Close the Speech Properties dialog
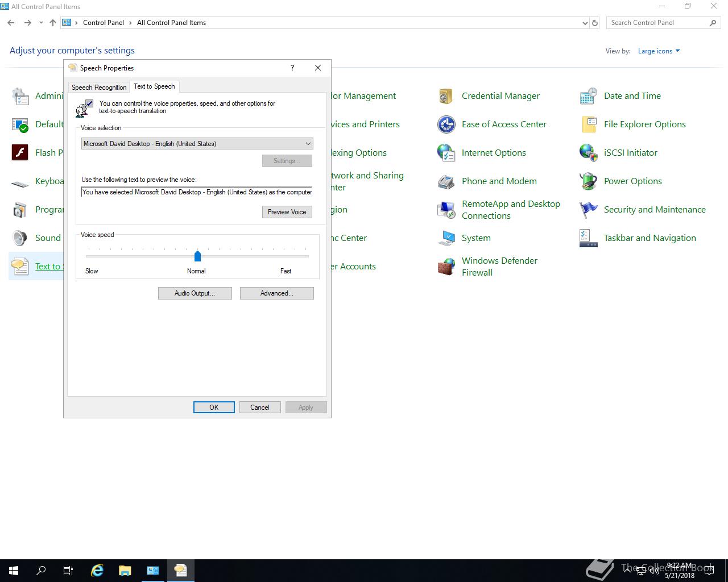The height and width of the screenshot is (582, 728). (x=318, y=68)
